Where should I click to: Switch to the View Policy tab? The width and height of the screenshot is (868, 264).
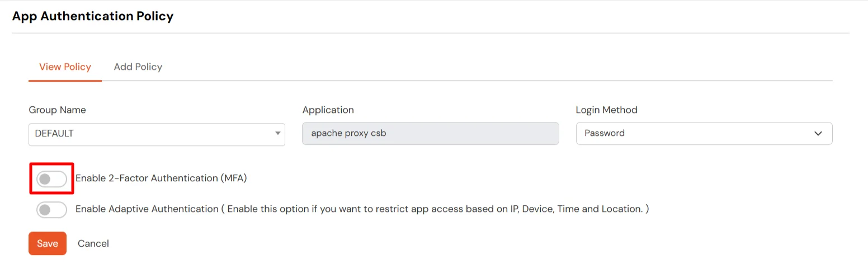click(x=65, y=67)
